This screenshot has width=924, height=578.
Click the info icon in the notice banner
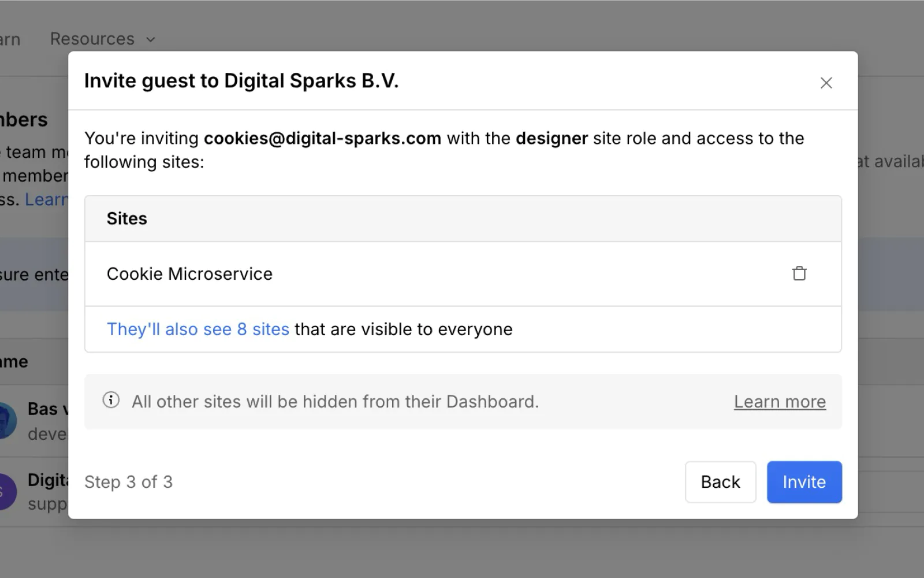(111, 400)
